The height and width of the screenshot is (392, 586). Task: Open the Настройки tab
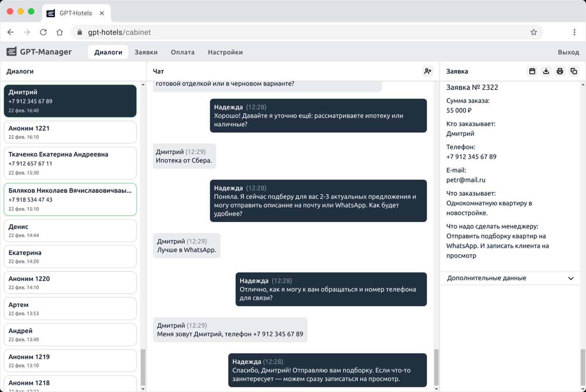[225, 52]
